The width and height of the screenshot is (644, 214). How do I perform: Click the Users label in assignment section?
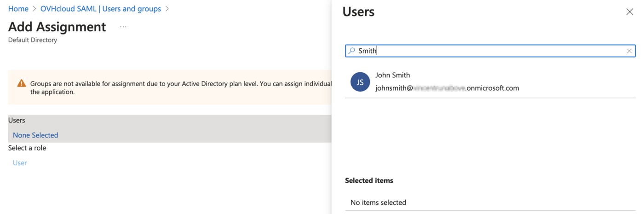coord(17,120)
